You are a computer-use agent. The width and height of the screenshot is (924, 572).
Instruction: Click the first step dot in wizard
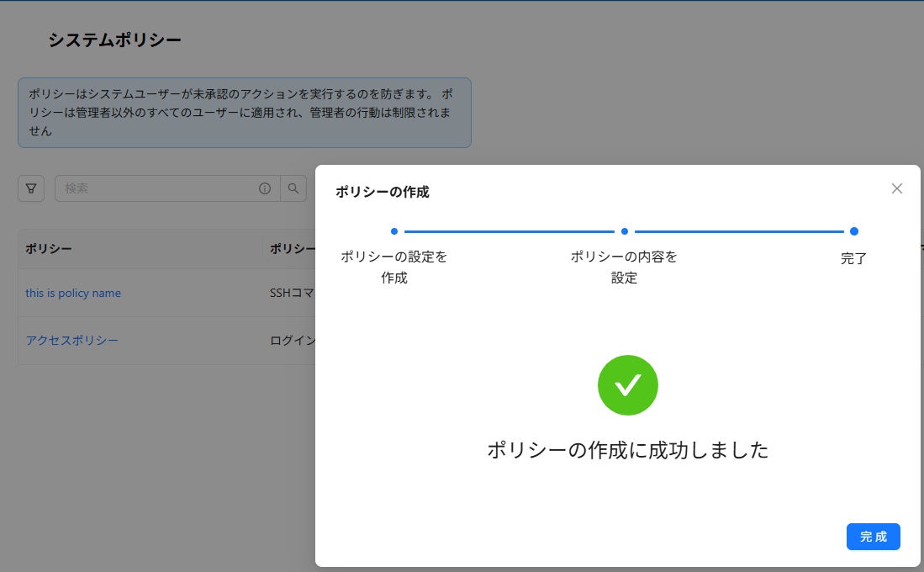coord(394,231)
